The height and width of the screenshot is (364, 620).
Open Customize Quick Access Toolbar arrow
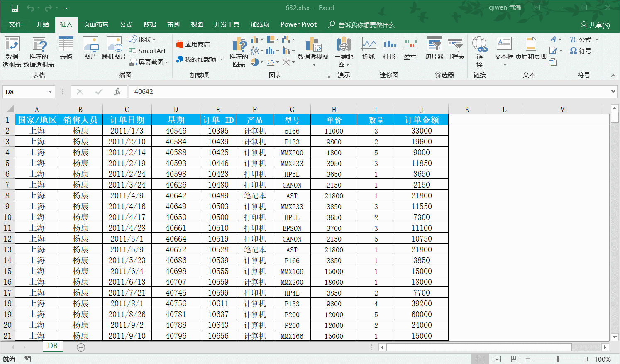66,8
